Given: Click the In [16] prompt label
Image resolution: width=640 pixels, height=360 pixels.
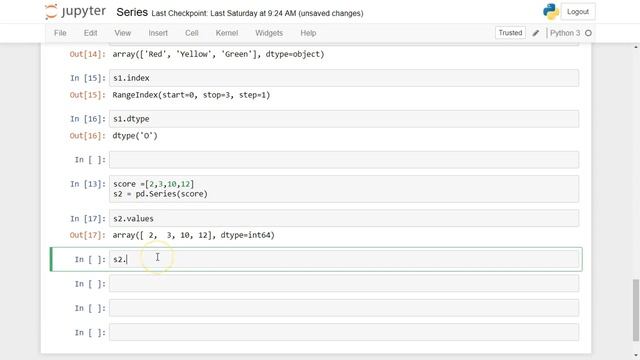Looking at the screenshot, I should [88, 119].
